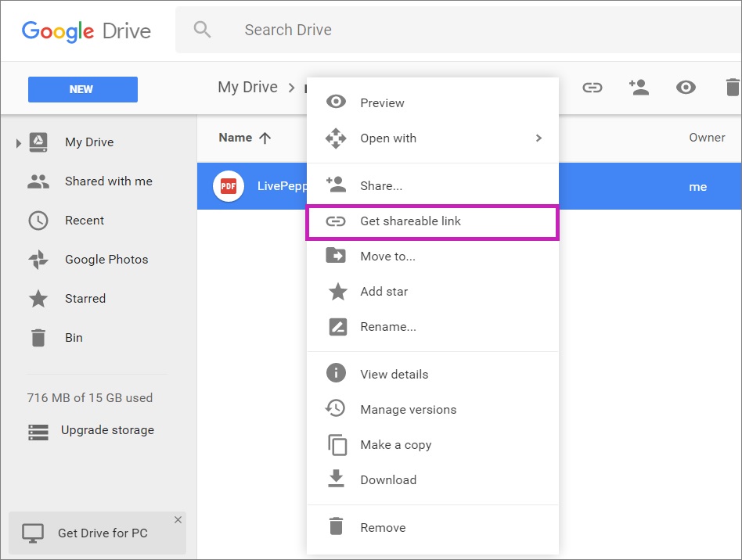Select Make a copy menu entry

(433, 444)
